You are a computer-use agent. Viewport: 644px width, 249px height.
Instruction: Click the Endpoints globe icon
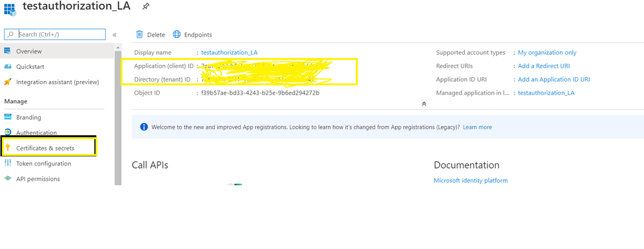click(177, 35)
